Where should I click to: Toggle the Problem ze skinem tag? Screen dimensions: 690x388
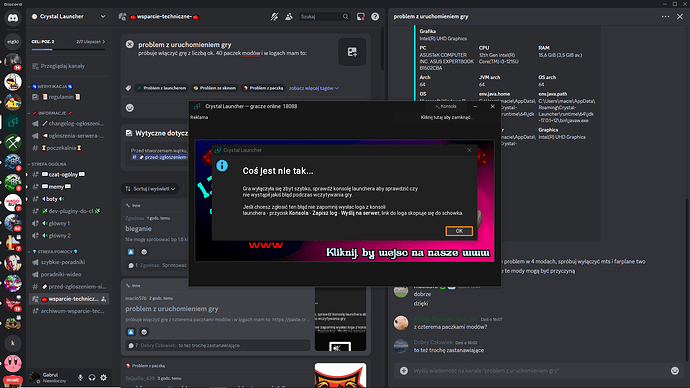click(x=215, y=88)
